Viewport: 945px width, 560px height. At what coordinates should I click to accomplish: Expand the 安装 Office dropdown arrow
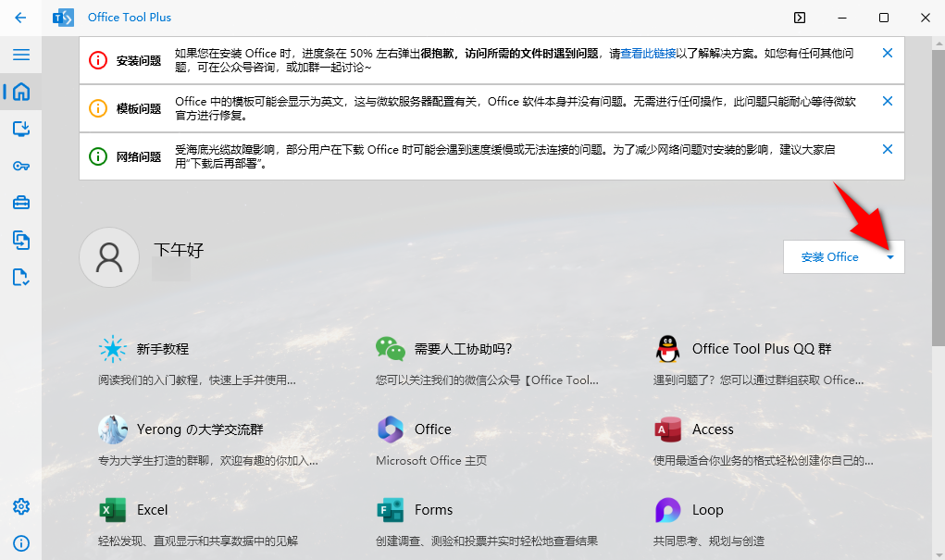click(x=890, y=257)
